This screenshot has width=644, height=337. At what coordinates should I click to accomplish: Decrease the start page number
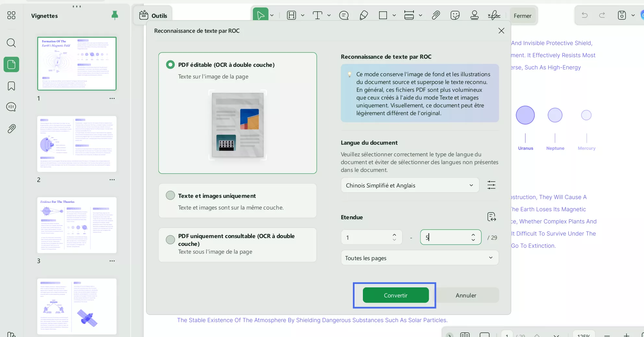point(394,240)
